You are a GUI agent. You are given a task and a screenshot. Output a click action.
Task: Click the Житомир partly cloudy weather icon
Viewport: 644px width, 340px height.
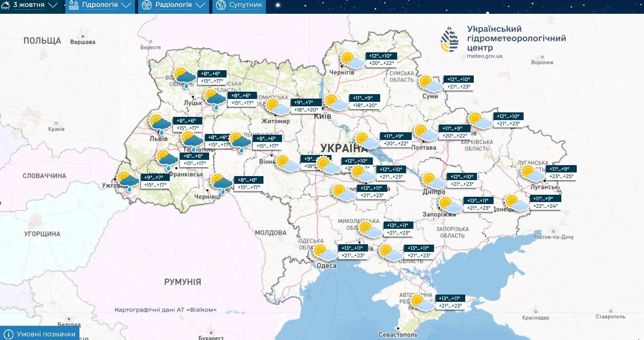[278, 106]
